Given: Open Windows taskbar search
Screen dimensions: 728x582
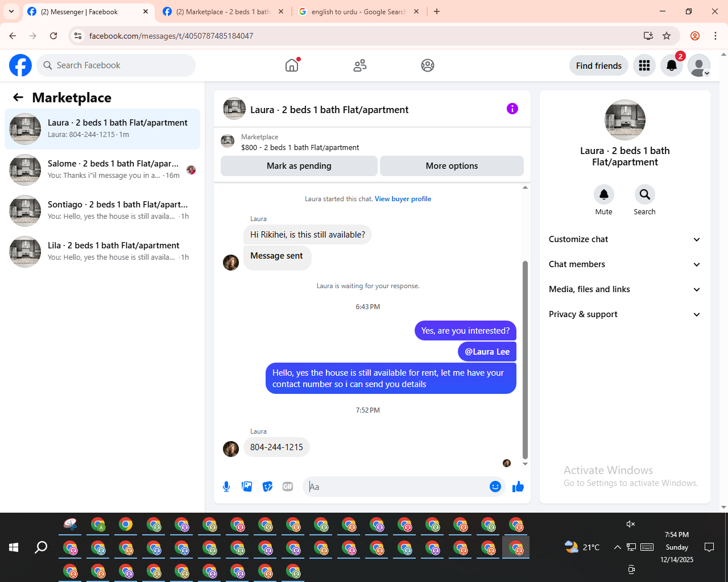Looking at the screenshot, I should pyautogui.click(x=41, y=547).
